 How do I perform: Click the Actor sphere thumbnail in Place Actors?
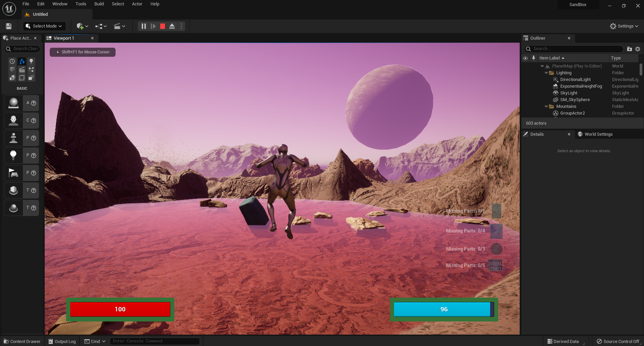tap(13, 103)
